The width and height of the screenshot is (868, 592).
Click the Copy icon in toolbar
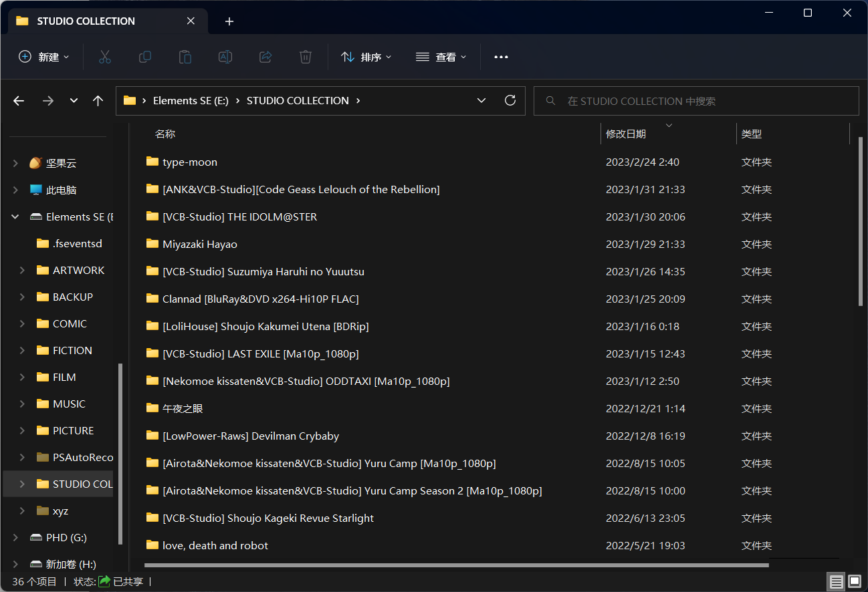coord(144,57)
